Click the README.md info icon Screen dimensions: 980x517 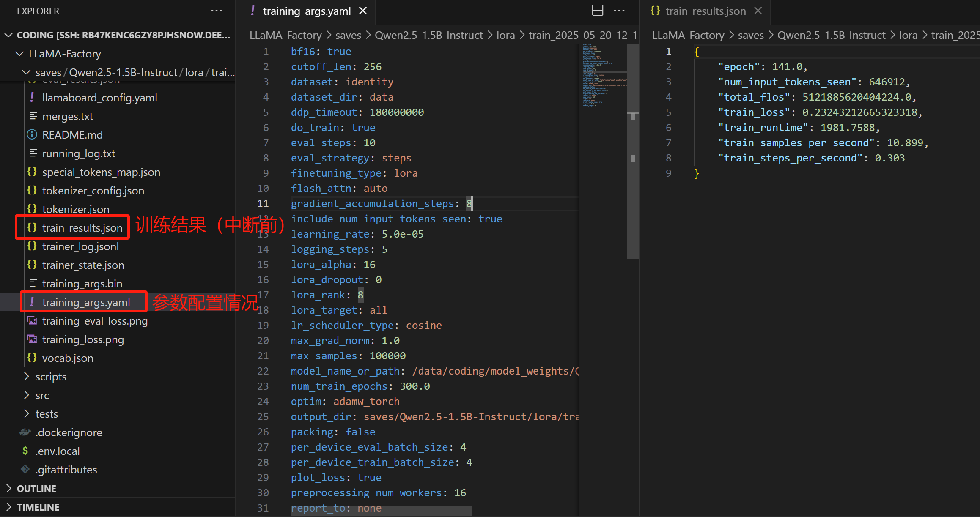pos(32,135)
